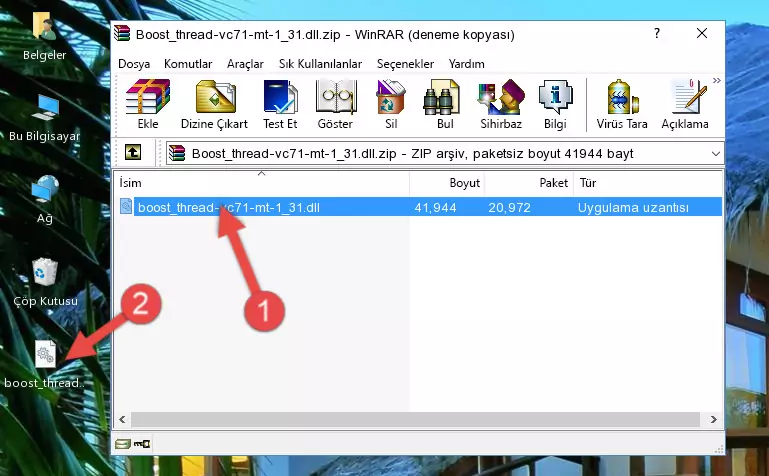Click the Uygulama uzantısı type cell
The image size is (769, 476).
(x=633, y=207)
